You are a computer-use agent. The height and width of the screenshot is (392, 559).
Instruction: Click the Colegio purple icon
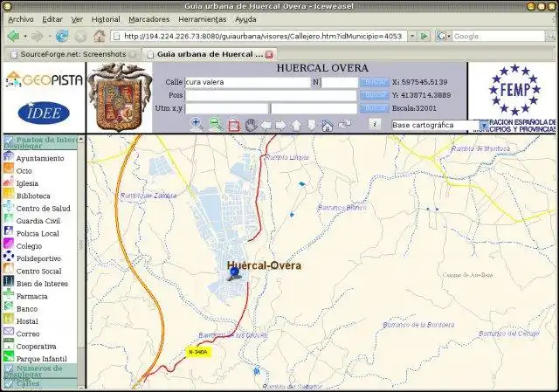pos(8,244)
